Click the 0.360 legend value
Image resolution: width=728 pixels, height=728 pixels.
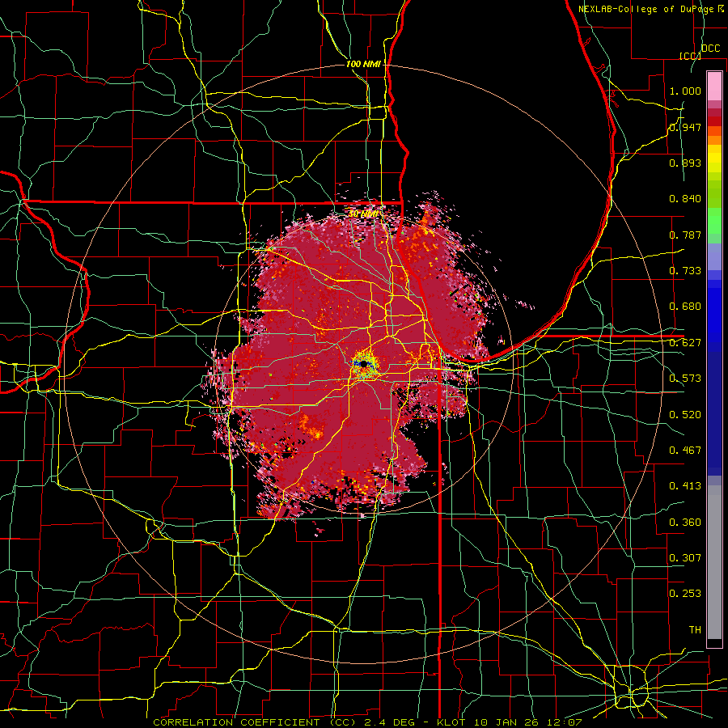tap(685, 523)
